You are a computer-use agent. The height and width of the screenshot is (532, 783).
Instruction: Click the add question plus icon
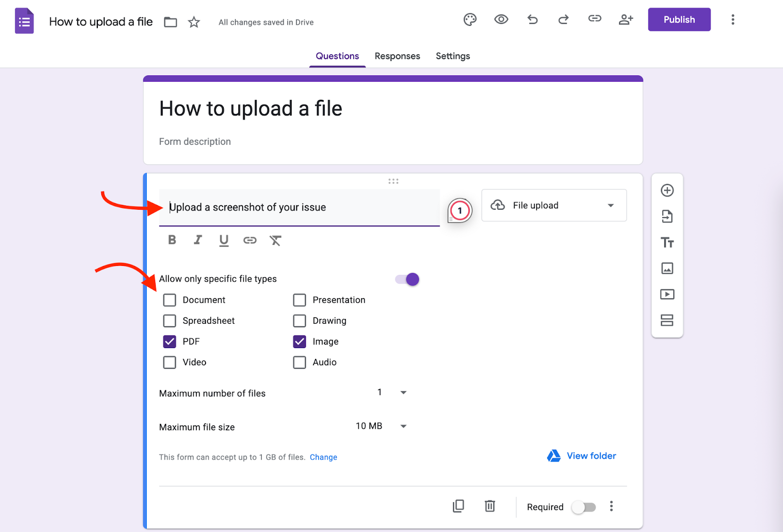667,191
